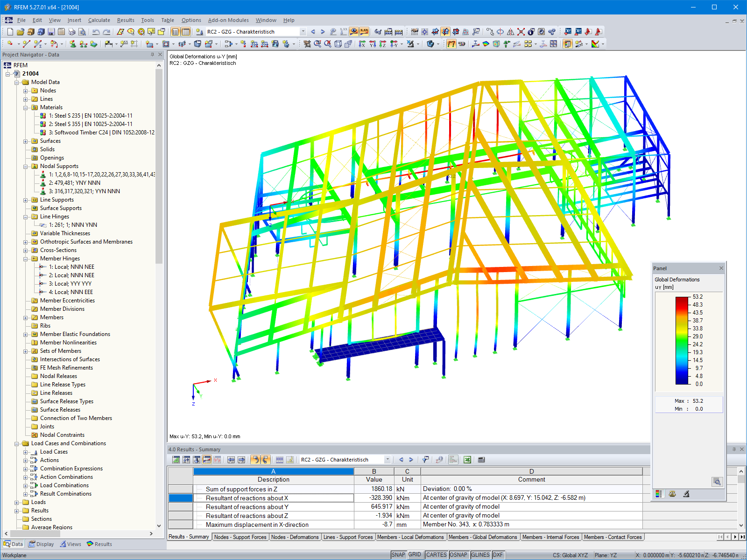The image size is (747, 560).
Task: Open the RC2 - GZG Charakteristisch dropdown
Action: click(x=302, y=31)
